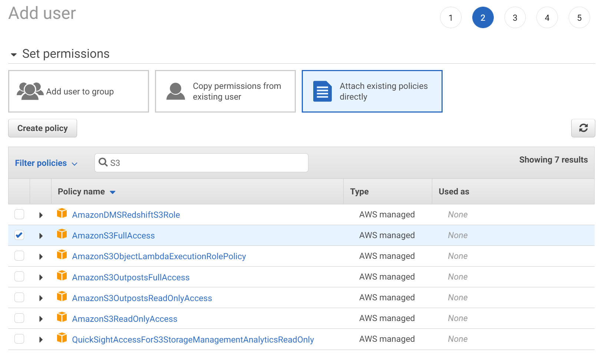Click the policy search field containing S3
This screenshot has height=364, width=615.
click(x=201, y=163)
